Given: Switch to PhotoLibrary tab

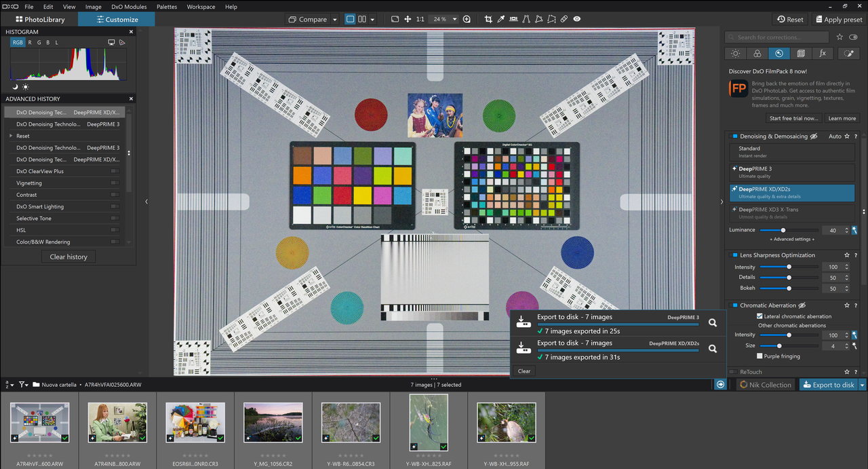Looking at the screenshot, I should (x=39, y=19).
